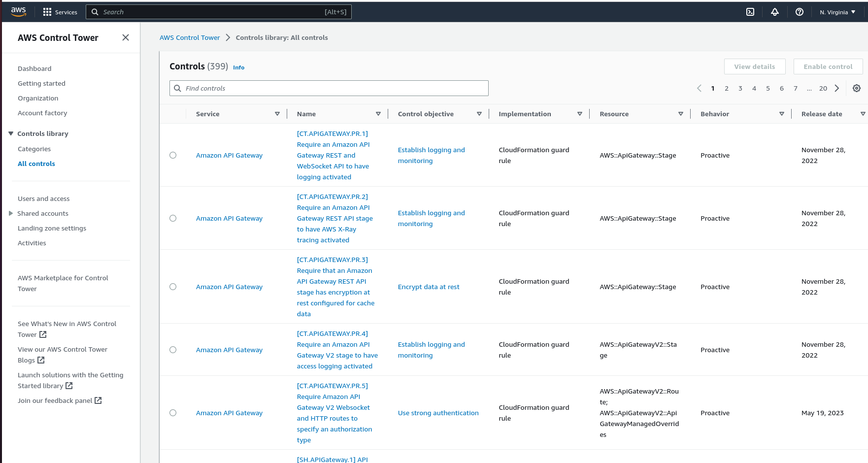Open external link icon beside Blogs

coord(41,360)
